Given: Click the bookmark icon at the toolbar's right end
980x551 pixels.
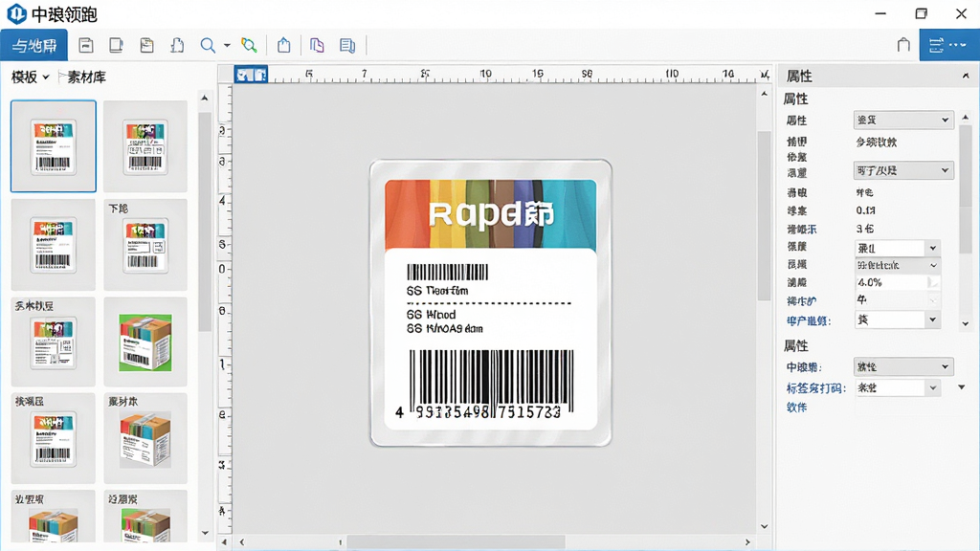Looking at the screenshot, I should pos(903,45).
